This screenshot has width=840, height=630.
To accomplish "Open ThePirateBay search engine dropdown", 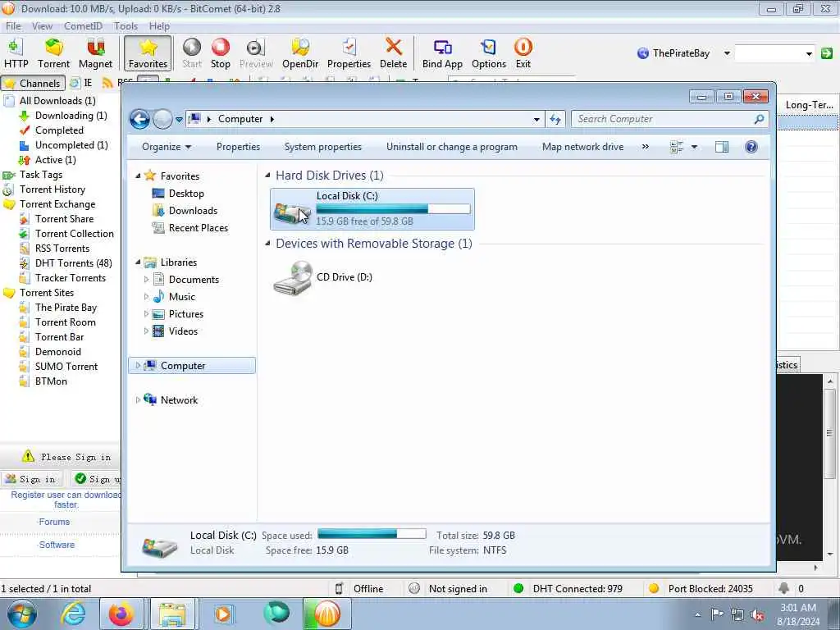I will coord(727,53).
